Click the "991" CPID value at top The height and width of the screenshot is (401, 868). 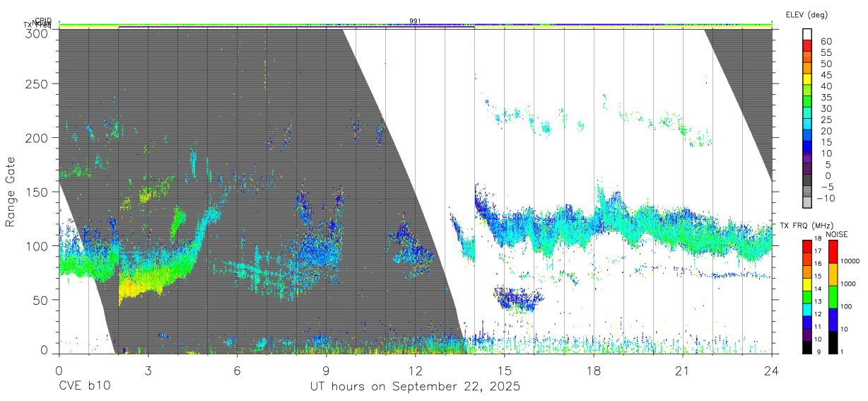(415, 21)
